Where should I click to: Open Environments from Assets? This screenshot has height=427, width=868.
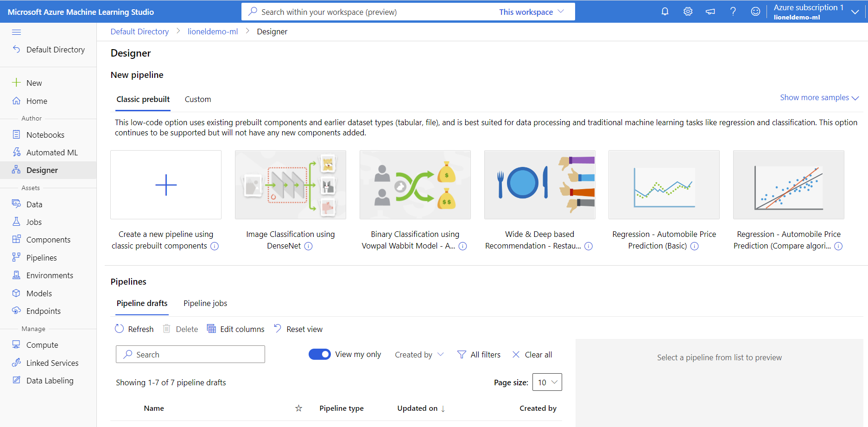[49, 275]
